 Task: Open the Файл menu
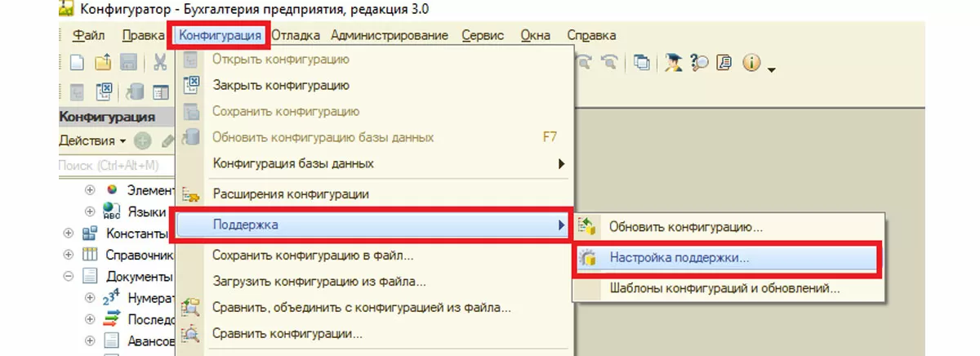click(x=89, y=35)
